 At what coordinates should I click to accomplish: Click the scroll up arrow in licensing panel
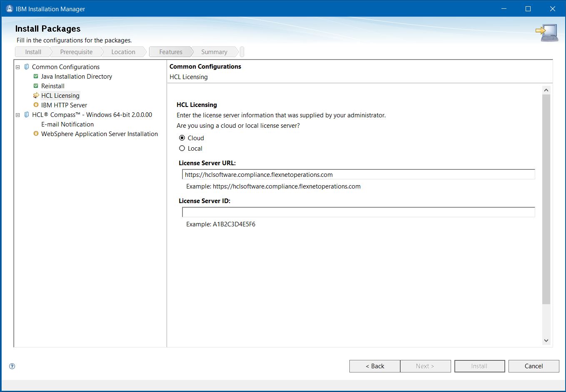pyautogui.click(x=546, y=90)
